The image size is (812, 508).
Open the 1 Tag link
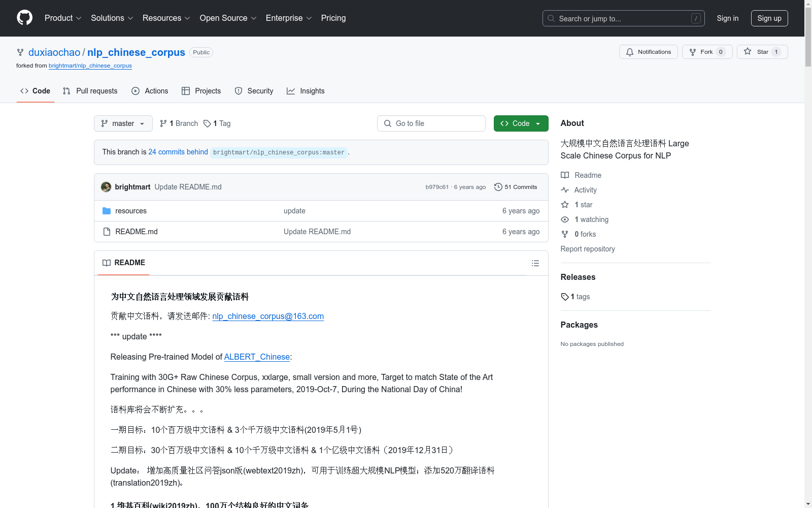point(217,123)
